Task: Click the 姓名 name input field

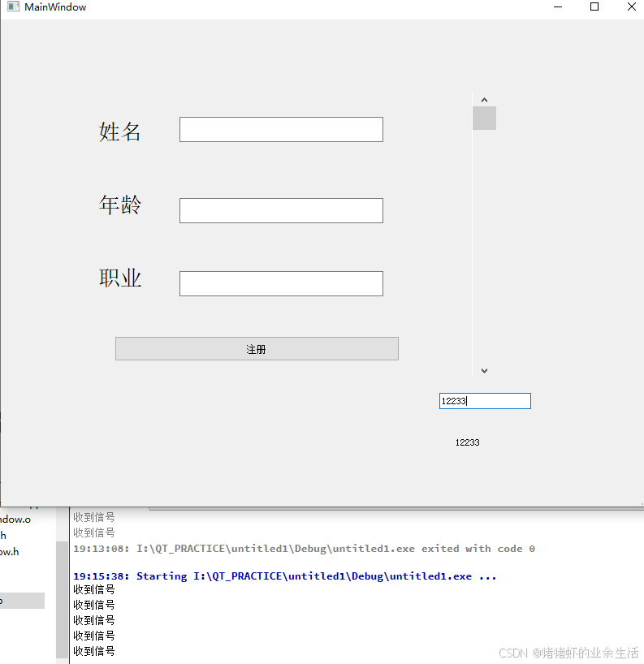Action: [281, 130]
